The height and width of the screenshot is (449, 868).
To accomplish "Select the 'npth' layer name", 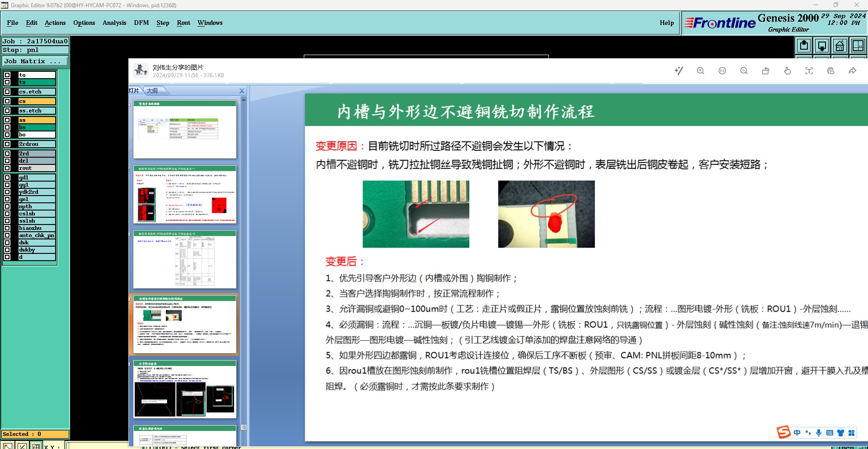I will coord(37,206).
